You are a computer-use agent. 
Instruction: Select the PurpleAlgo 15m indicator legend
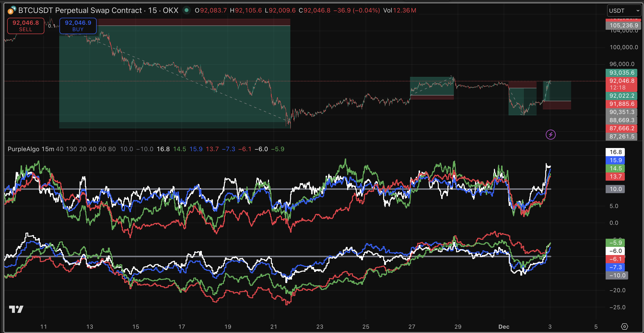pyautogui.click(x=31, y=149)
